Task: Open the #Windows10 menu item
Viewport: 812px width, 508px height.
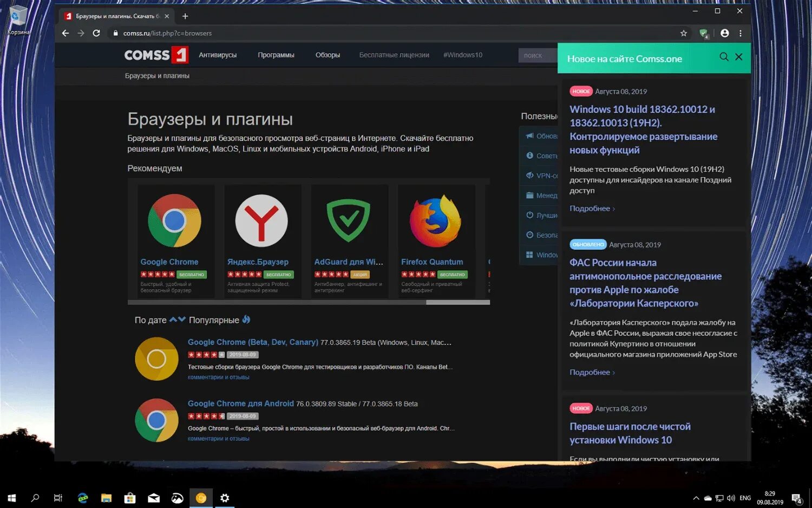Action: (463, 55)
